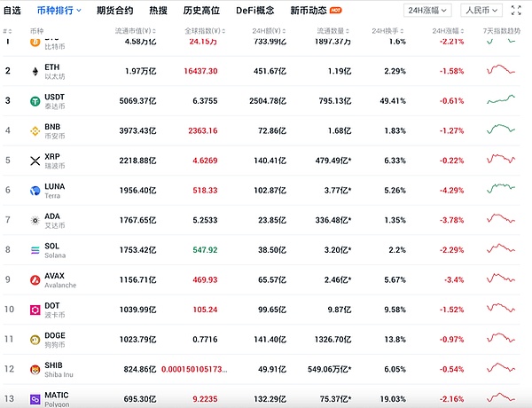Click AVAX 24H change -3.4%
Viewport: 532px width, 408px height.
(x=454, y=280)
